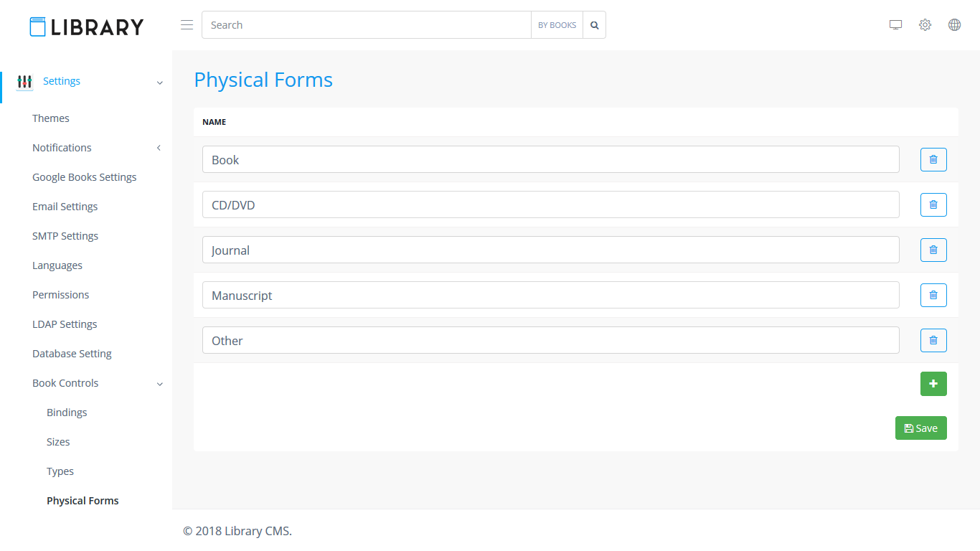
Task: Click the search magnifier icon
Action: click(594, 25)
